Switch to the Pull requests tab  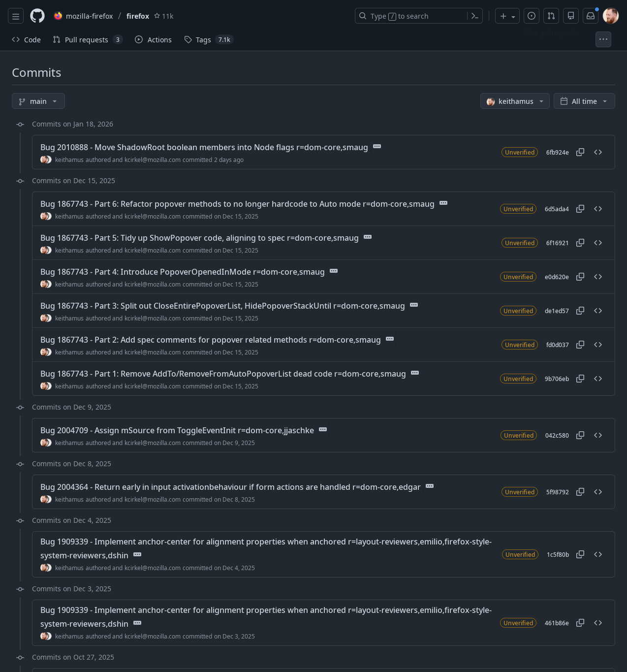pos(87,40)
